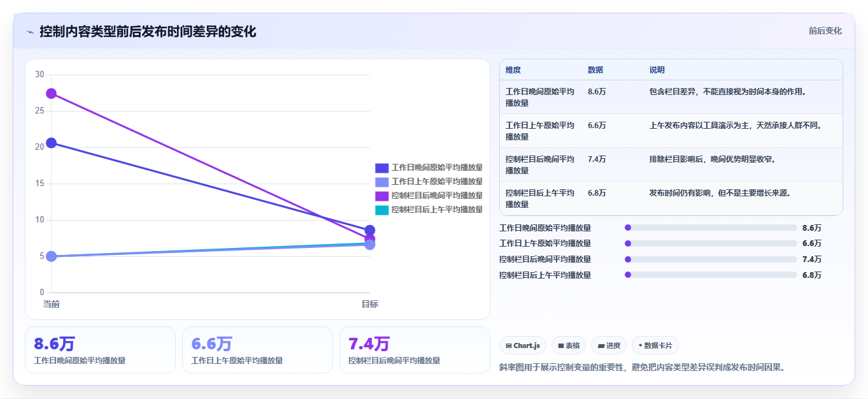Click the 数据 table column header
This screenshot has width=868, height=399.
tap(595, 70)
